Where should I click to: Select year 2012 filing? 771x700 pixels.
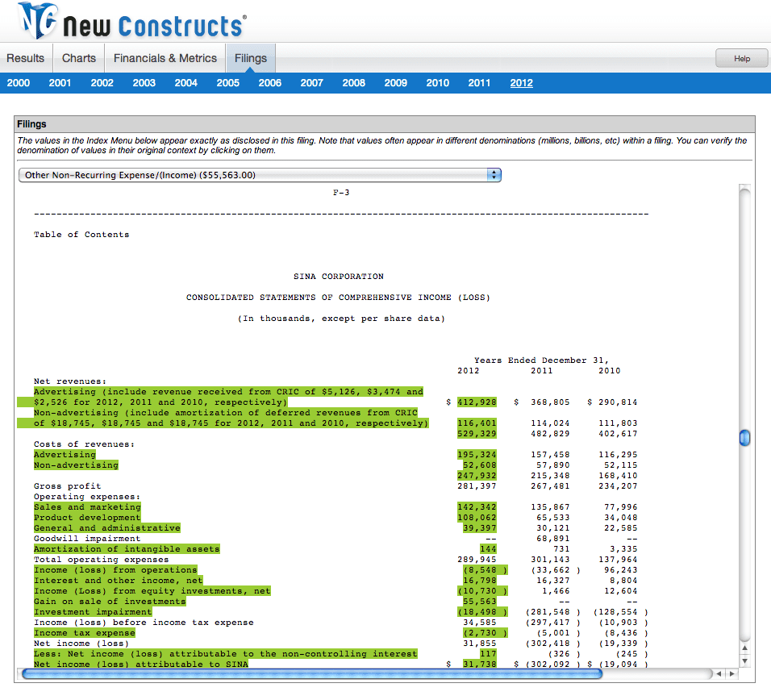pos(522,83)
